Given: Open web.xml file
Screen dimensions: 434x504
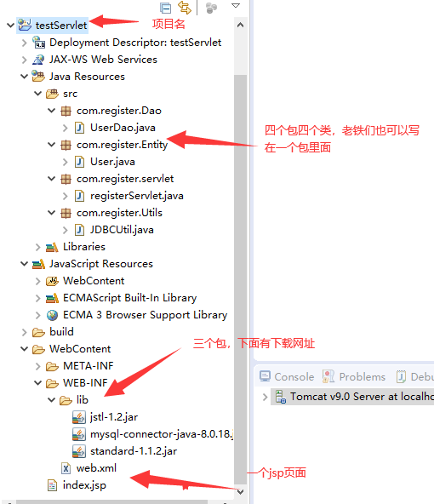Looking at the screenshot, I should tap(96, 468).
